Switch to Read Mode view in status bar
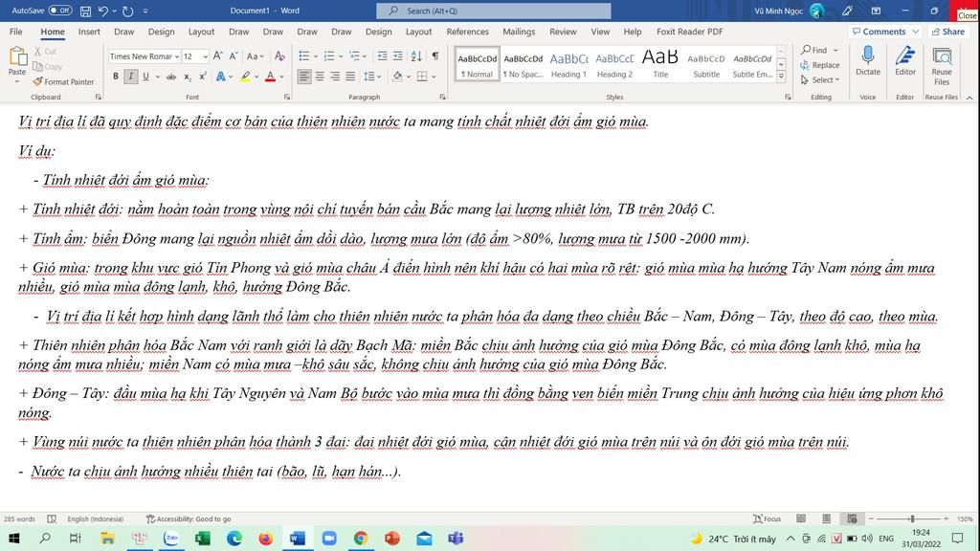This screenshot has height=551, width=980. click(801, 518)
